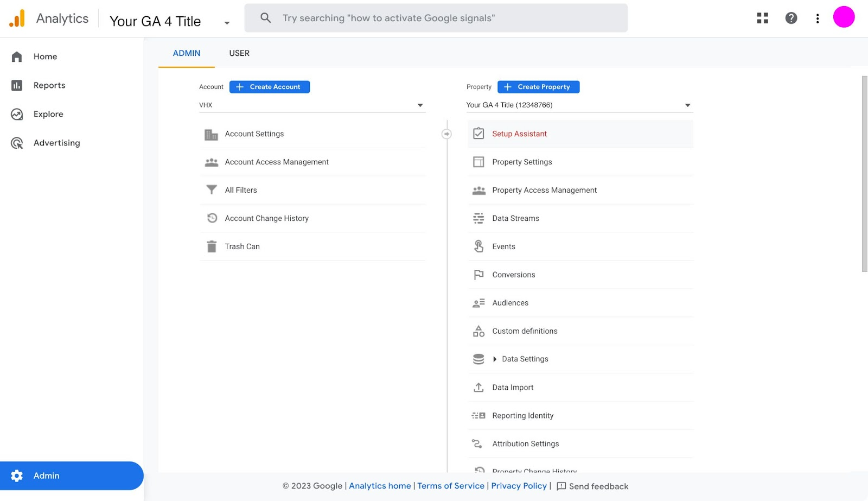Screen dimensions: 868x501
Task: Open the Privacy Policy link
Action: [519, 486]
